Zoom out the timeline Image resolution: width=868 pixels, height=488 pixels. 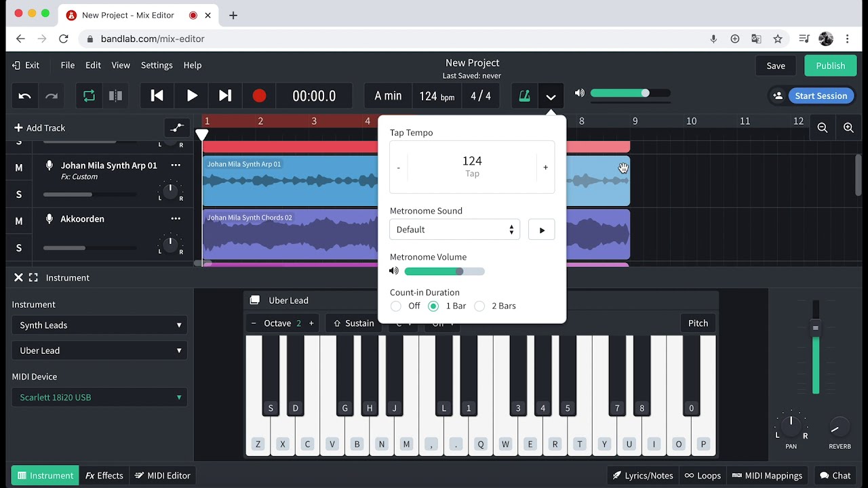[x=823, y=127]
